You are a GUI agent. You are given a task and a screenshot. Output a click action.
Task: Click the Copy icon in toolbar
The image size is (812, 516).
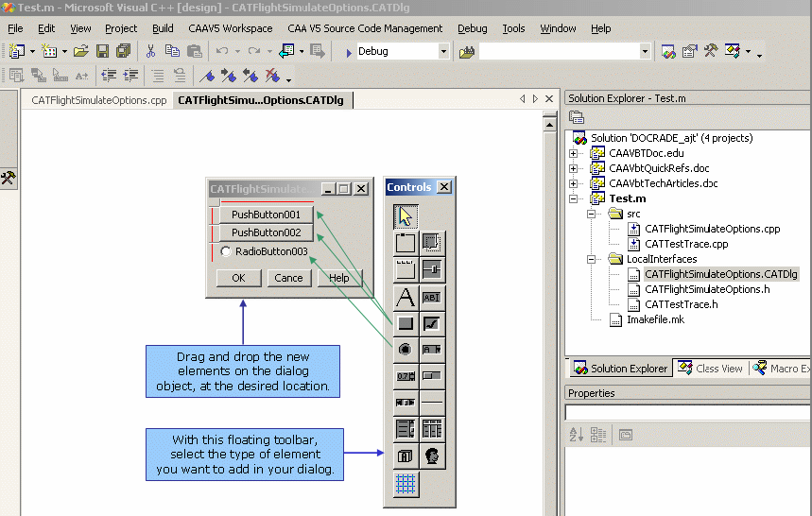click(172, 51)
